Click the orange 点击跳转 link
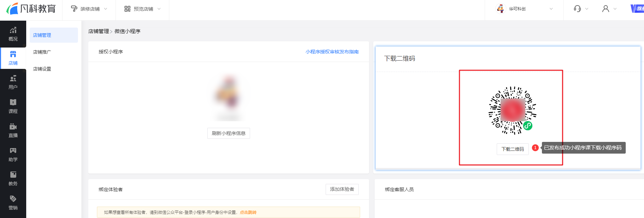 click(248, 212)
